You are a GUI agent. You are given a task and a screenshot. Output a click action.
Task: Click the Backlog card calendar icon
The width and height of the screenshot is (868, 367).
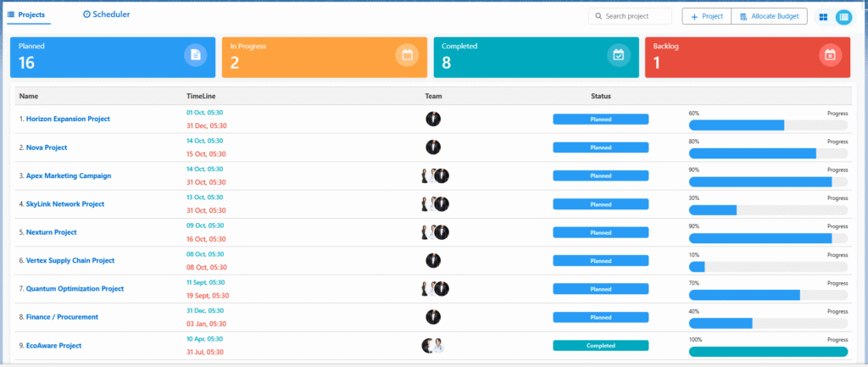(830, 55)
